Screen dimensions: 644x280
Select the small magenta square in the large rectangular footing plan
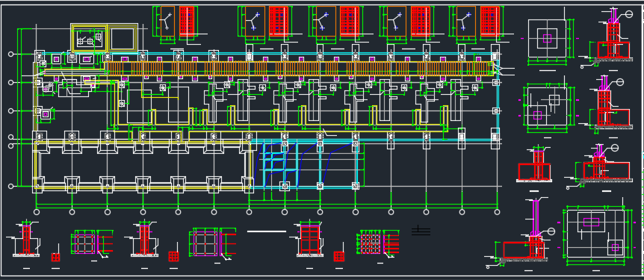pyautogui.click(x=615, y=248)
